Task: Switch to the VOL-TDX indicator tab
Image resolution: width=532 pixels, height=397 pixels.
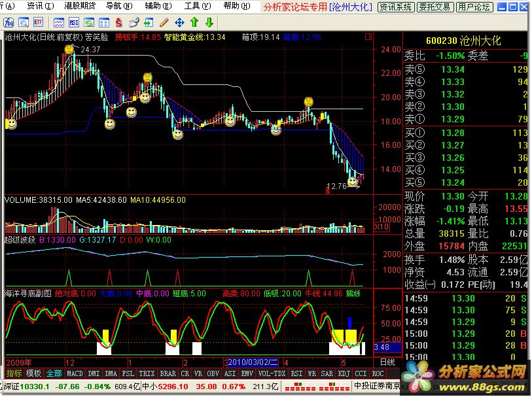Action: (x=272, y=373)
